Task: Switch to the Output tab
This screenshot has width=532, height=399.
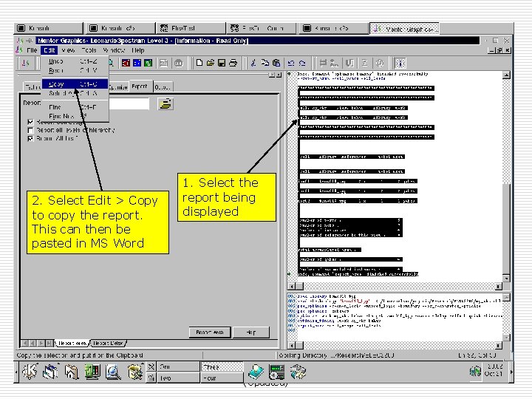Action: (x=163, y=87)
